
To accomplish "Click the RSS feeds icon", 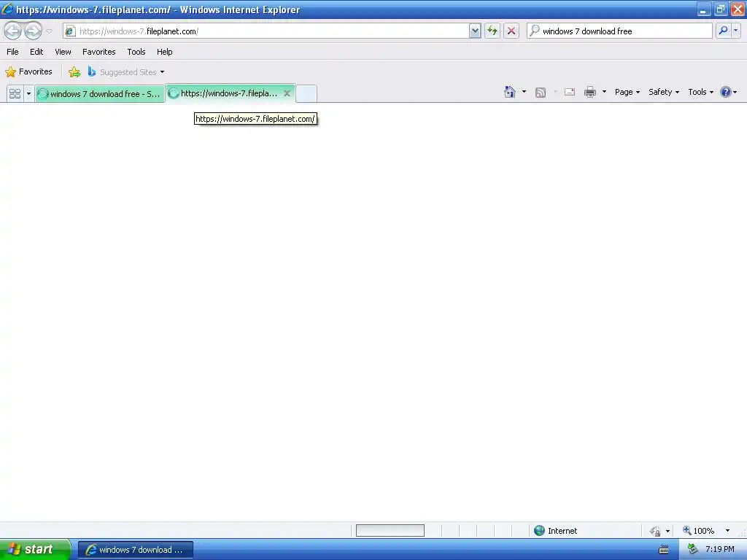I will (x=541, y=93).
